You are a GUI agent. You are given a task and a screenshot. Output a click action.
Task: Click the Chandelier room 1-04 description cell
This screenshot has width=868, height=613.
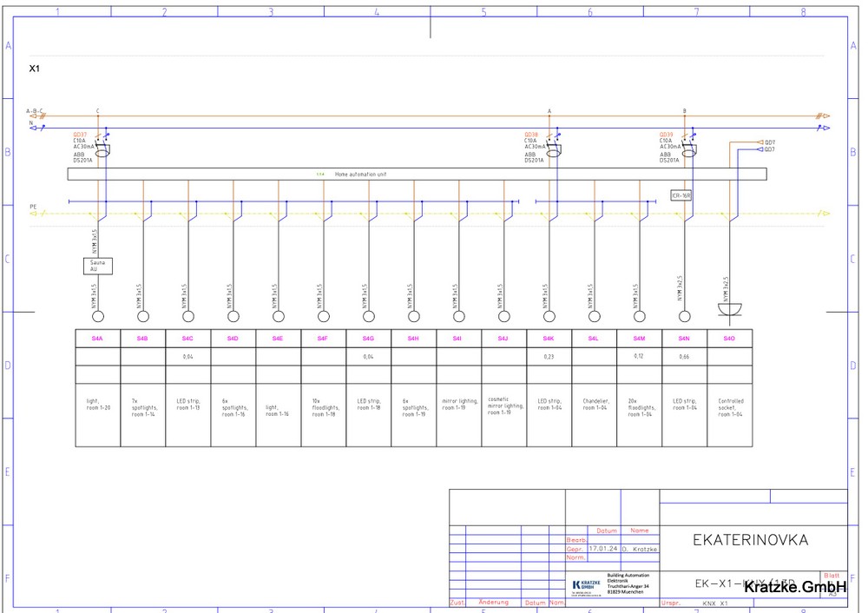click(x=594, y=405)
